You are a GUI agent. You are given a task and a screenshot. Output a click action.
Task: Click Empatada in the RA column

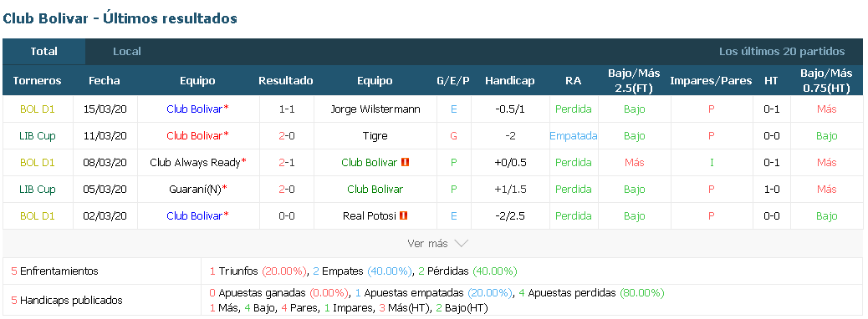coord(574,135)
